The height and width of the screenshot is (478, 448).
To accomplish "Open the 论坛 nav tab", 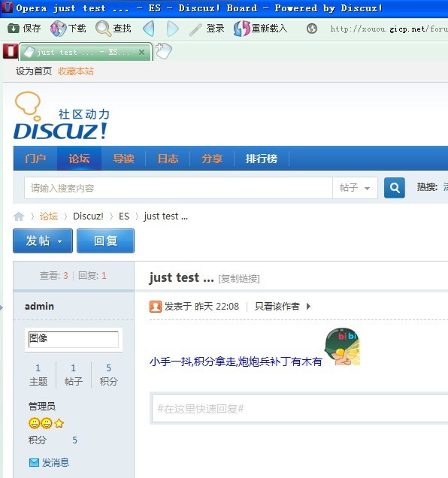I will [x=79, y=159].
